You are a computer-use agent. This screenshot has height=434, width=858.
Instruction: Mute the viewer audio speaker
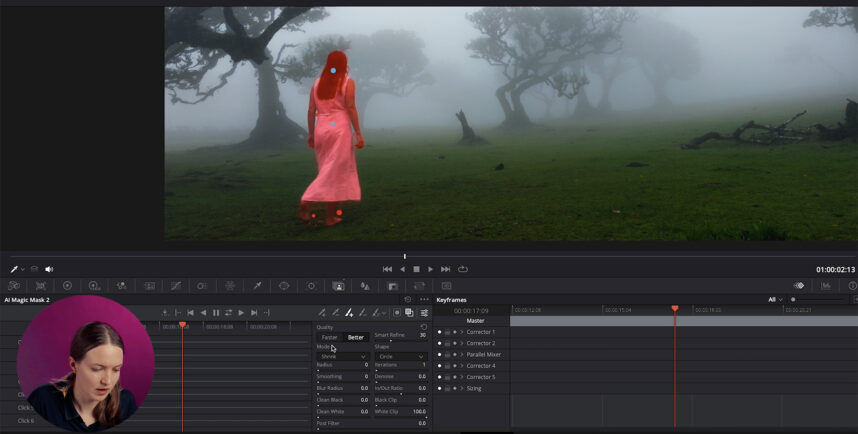[49, 269]
